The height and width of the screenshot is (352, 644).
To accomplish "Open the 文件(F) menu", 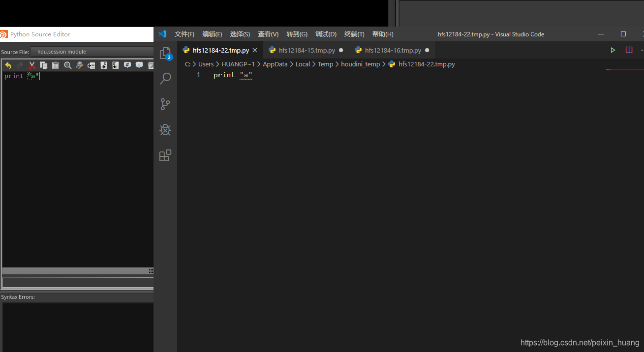I will click(x=184, y=34).
